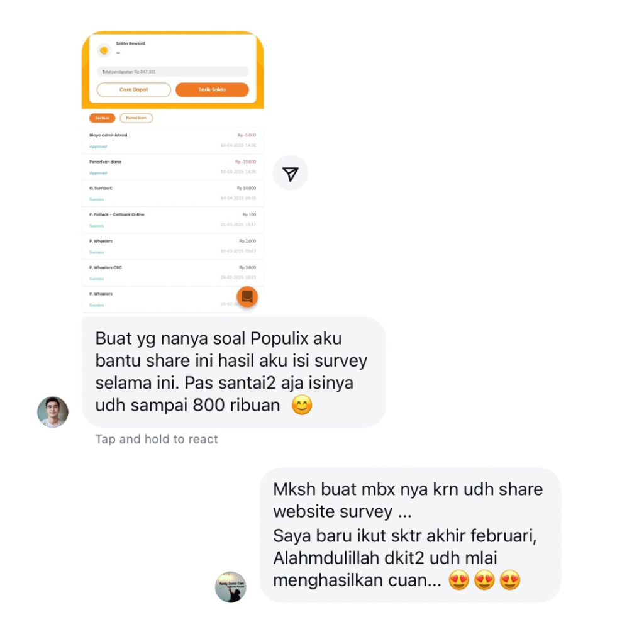Select the Penarikan filter tab
This screenshot has height=644, width=644.
[136, 118]
